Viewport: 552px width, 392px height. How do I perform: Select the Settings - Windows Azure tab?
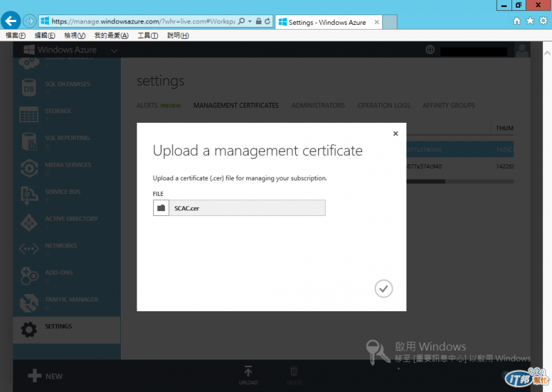pyautogui.click(x=328, y=22)
